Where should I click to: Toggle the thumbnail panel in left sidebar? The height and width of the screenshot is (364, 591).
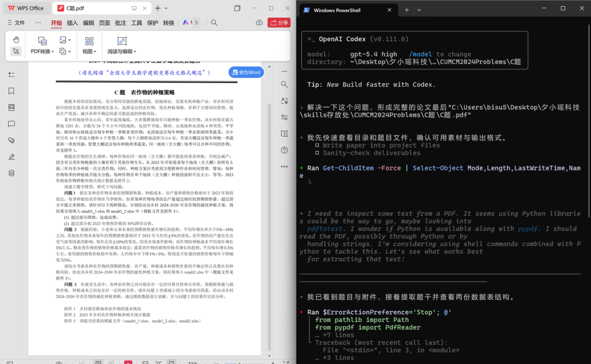tap(11, 108)
